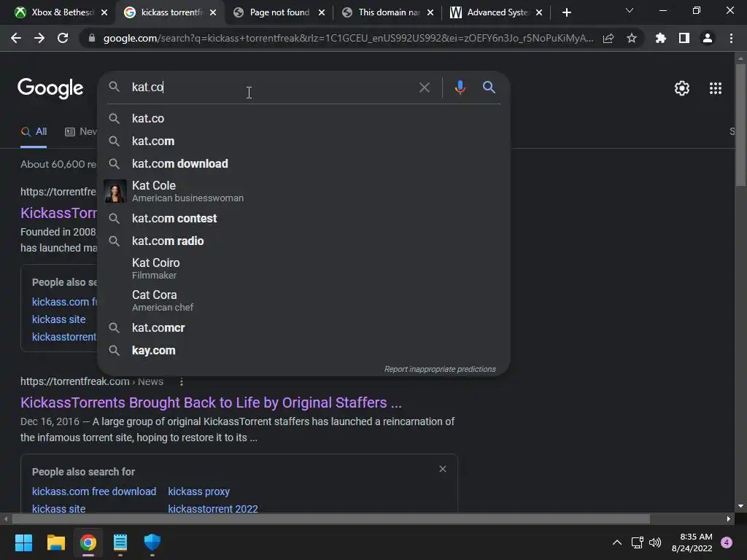This screenshot has height=560, width=747.
Task: Go forward to the next page
Action: (x=39, y=38)
